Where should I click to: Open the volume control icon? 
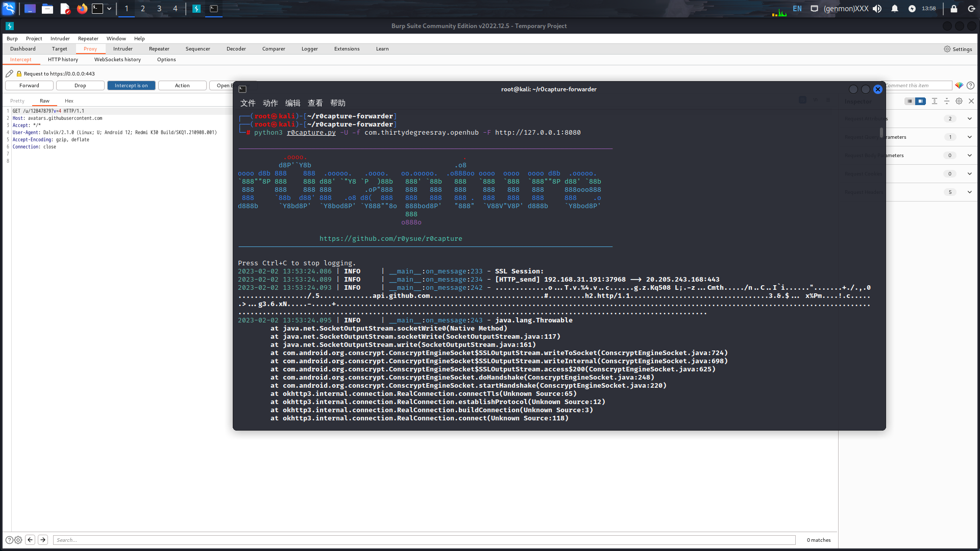click(x=877, y=9)
